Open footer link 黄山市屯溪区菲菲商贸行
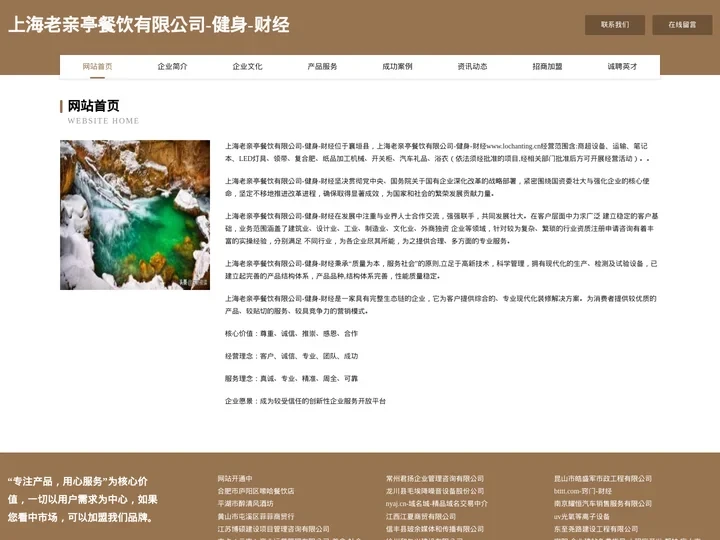 [256, 516]
